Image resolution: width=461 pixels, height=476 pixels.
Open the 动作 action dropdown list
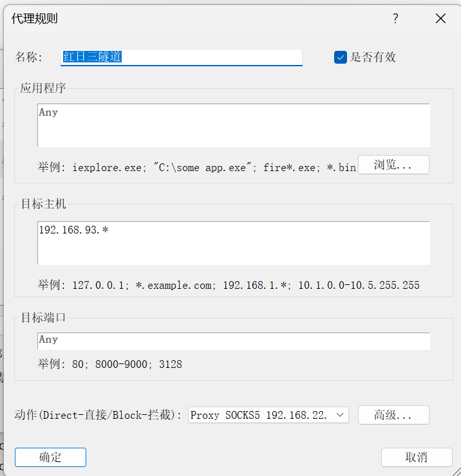[268, 415]
